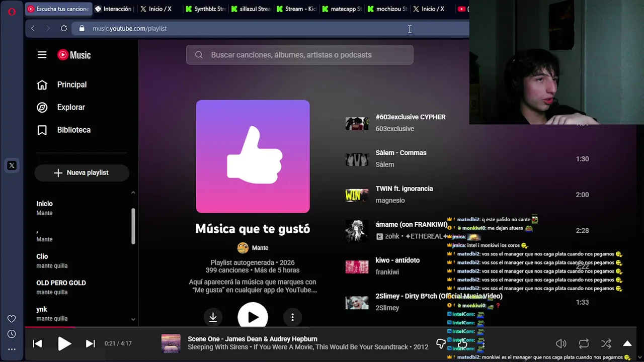644x362 pixels.
Task: Click 2Slimey Dirty B*tch thumbnail
Action: 357,302
